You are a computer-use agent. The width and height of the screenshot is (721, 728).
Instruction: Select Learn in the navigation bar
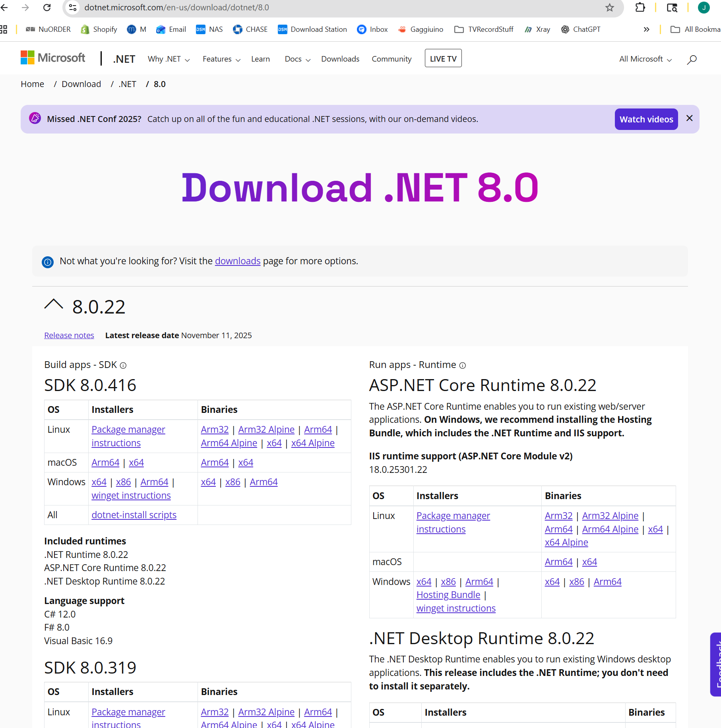tap(260, 58)
